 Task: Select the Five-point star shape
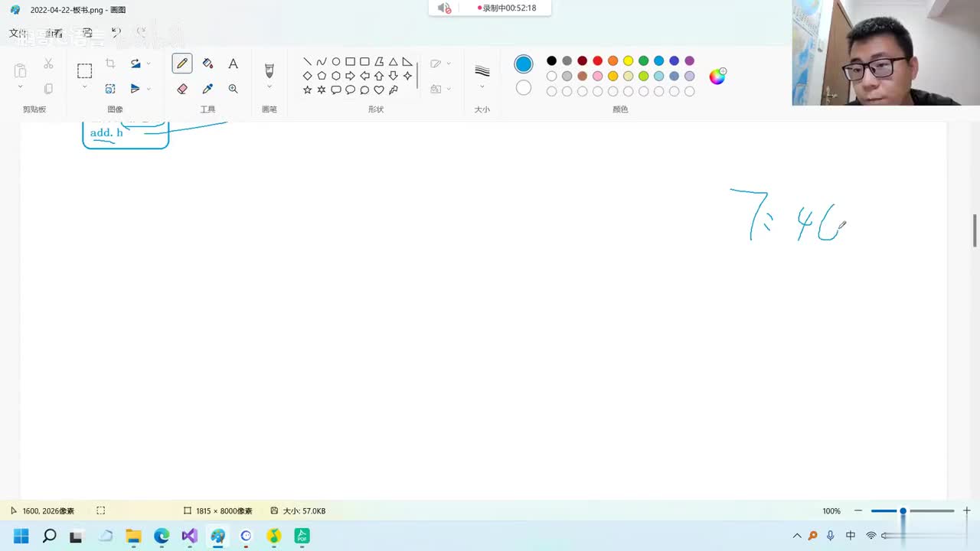(307, 90)
